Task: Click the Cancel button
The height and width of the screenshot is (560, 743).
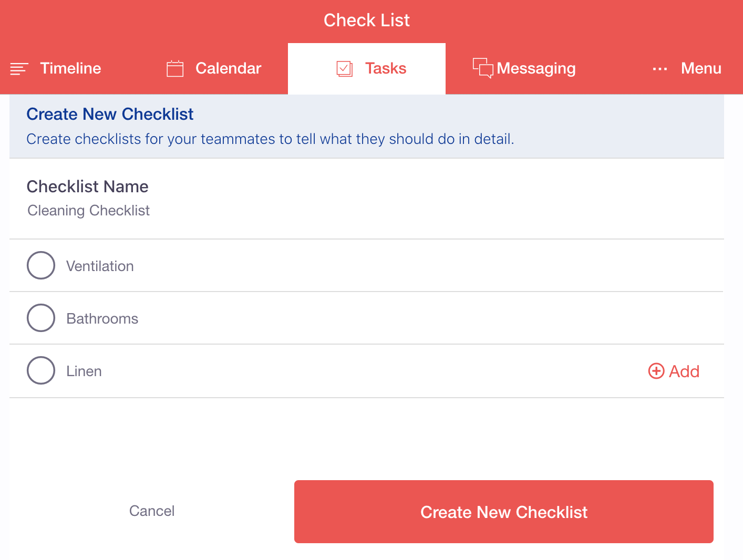Action: coord(152,511)
